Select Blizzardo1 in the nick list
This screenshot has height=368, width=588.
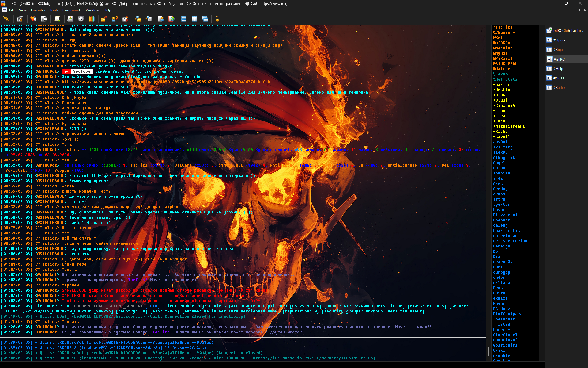click(505, 215)
